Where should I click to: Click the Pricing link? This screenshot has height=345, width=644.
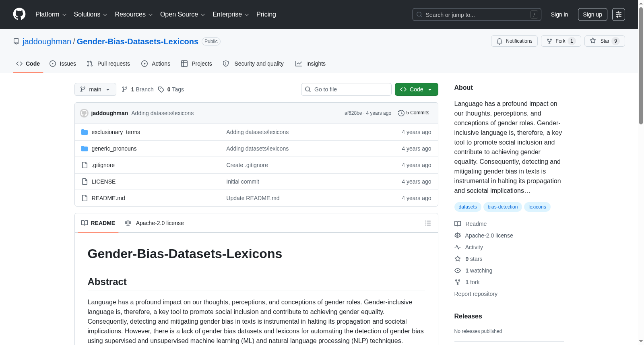(266, 14)
